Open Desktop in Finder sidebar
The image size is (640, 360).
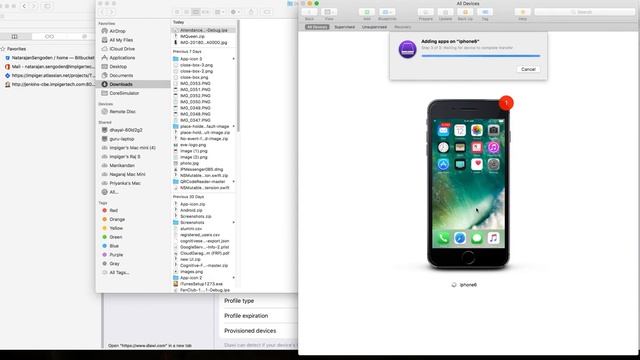[x=118, y=67]
